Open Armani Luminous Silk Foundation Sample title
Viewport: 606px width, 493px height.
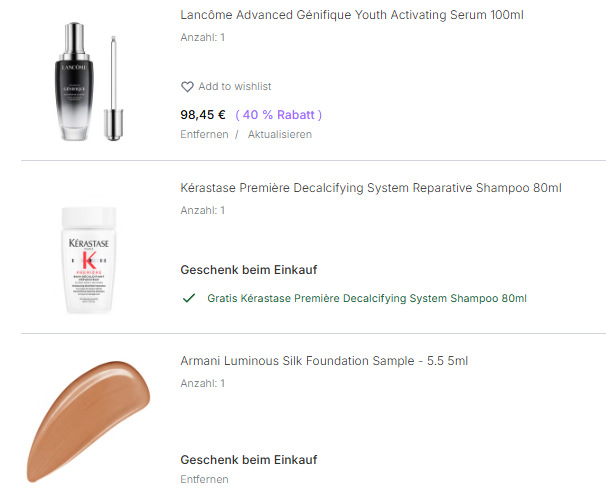point(324,361)
